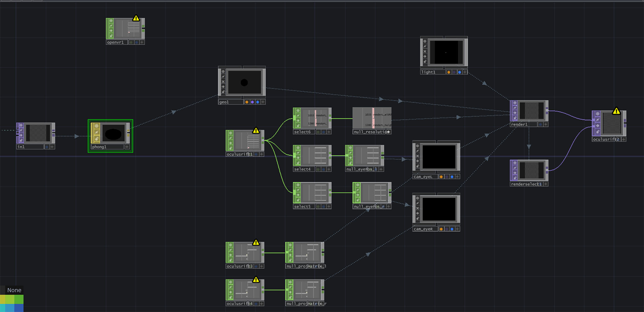Select the green swatch in bottom-left palette
This screenshot has width=644, height=312.
[19, 299]
